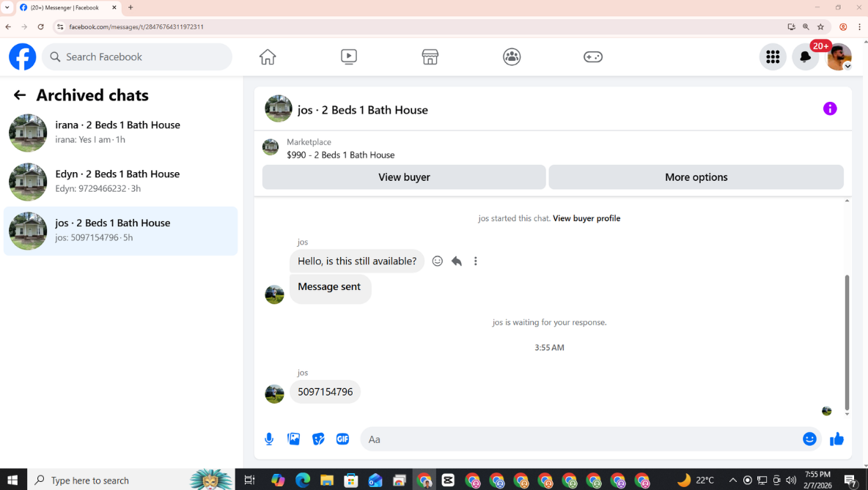Open the tab search dropdown arrow
Viewport: 868px width, 490px height.
[x=7, y=8]
